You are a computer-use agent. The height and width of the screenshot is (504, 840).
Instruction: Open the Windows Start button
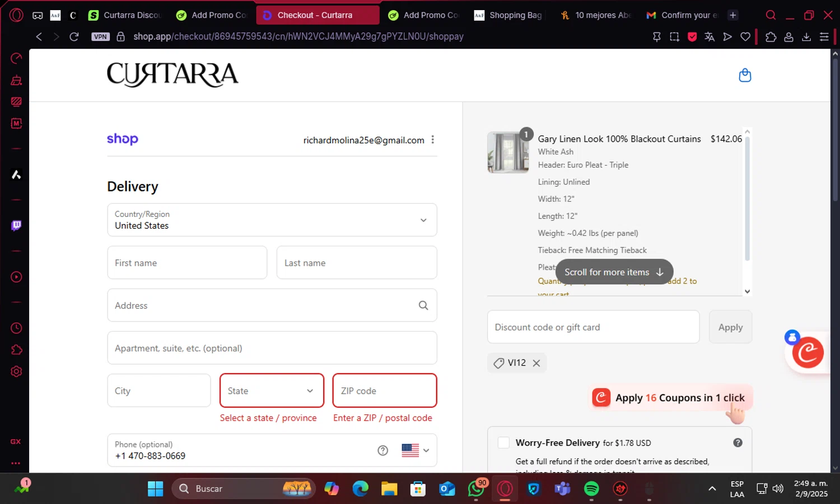coord(155,489)
